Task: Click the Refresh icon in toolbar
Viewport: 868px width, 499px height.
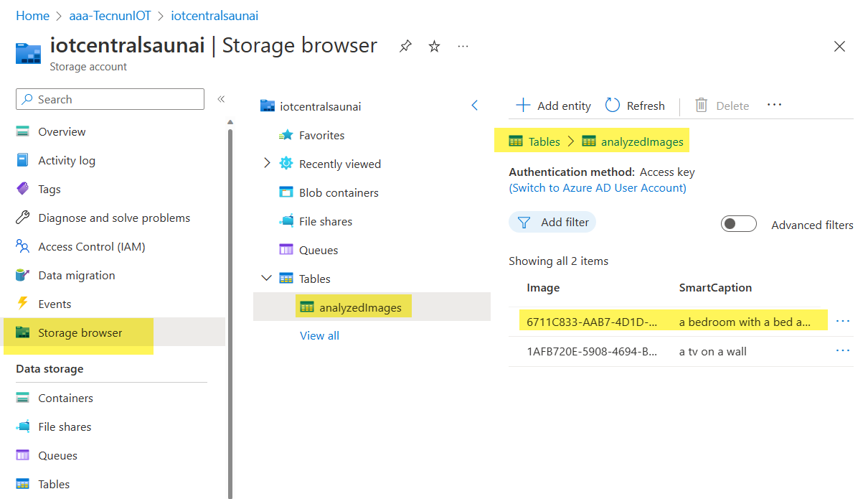Action: pyautogui.click(x=613, y=106)
